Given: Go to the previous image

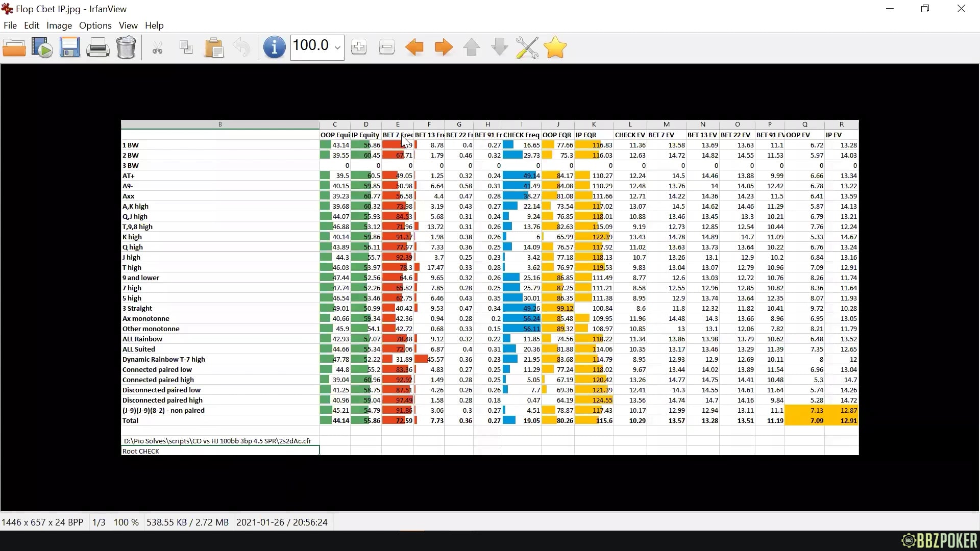Looking at the screenshot, I should point(414,47).
